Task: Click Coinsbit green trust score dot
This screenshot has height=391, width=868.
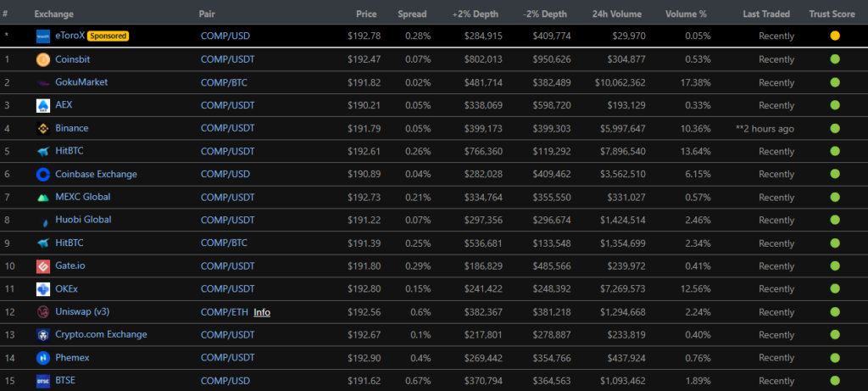Action: click(835, 59)
